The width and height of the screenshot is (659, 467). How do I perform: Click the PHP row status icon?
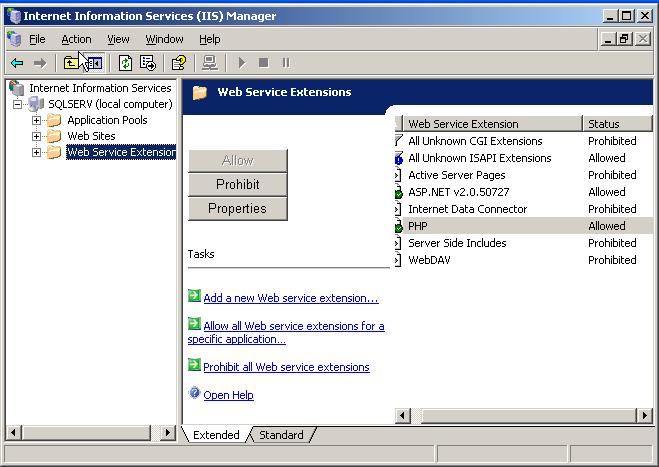tap(398, 227)
